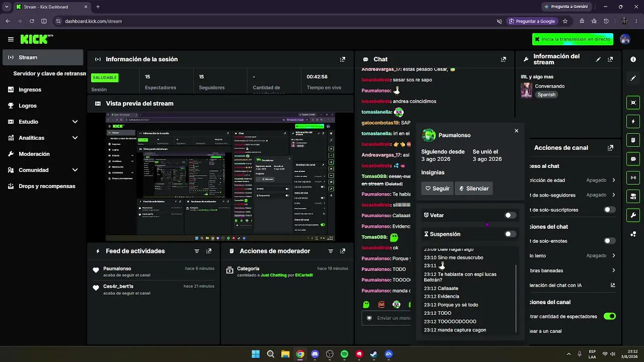Screen dimensions: 644x362
Task: Toggle Suspensión for Paumalonso
Action: tap(510, 234)
